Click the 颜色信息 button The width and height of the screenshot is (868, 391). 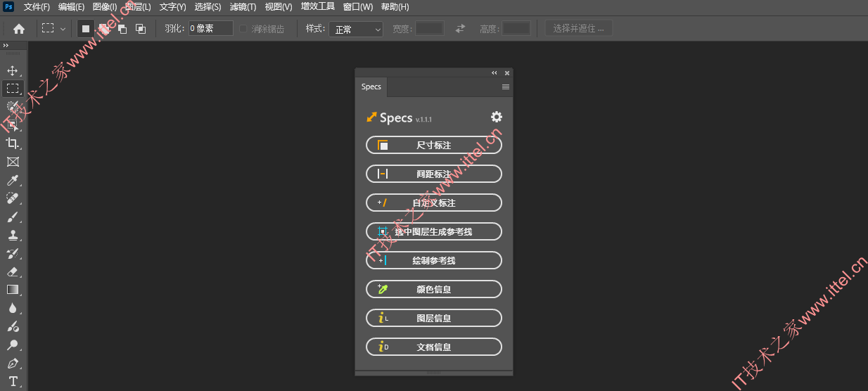click(434, 289)
